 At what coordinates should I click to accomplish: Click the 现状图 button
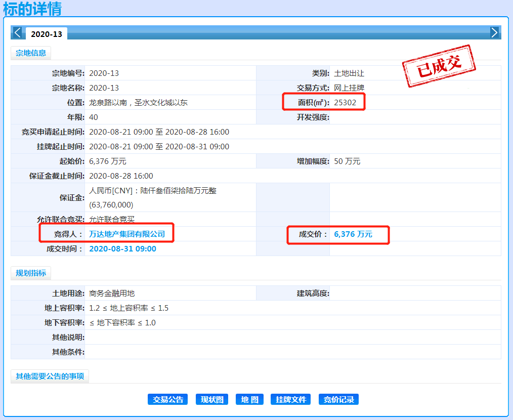point(212,399)
